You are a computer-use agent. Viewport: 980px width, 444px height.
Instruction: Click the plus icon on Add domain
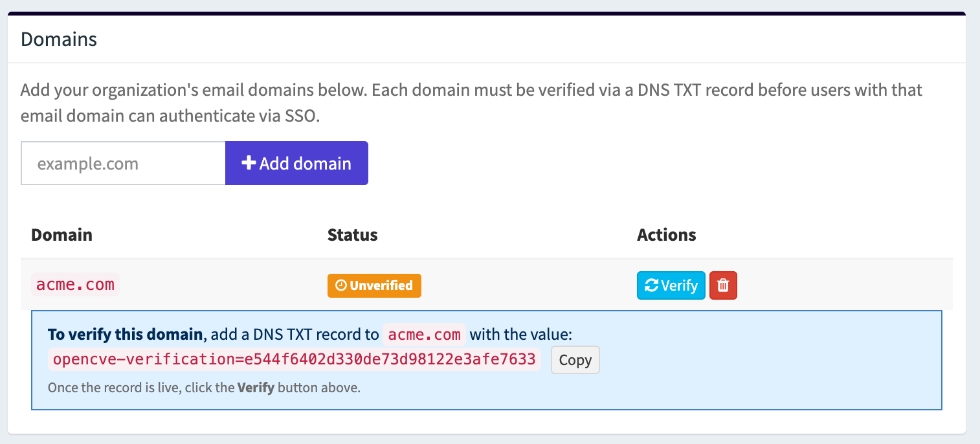coord(249,163)
